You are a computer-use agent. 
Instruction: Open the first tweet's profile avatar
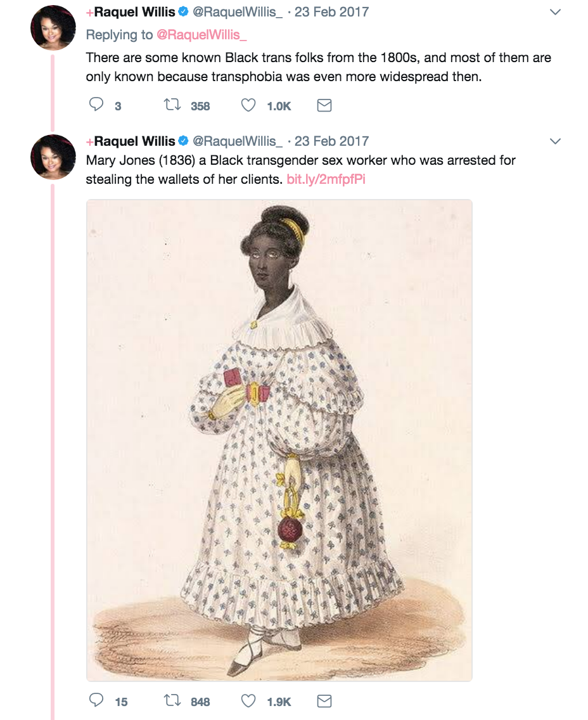(53, 27)
